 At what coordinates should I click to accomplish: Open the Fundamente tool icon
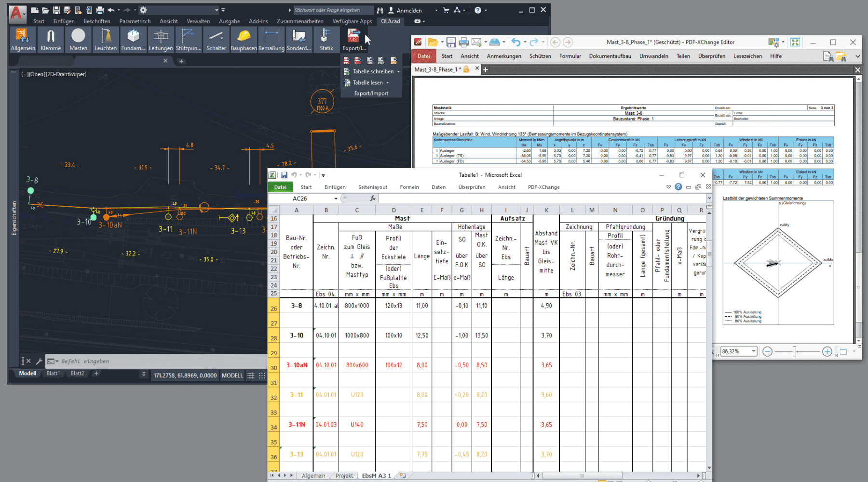[133, 39]
